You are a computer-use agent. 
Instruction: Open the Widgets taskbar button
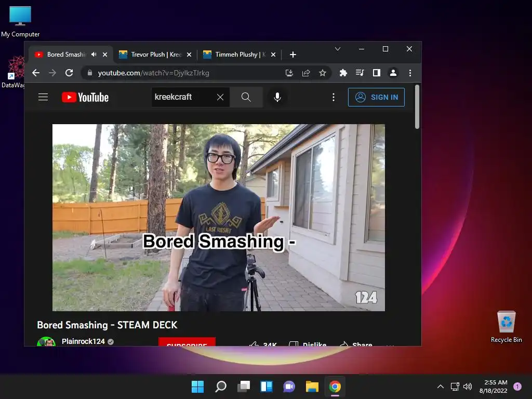[x=267, y=387]
